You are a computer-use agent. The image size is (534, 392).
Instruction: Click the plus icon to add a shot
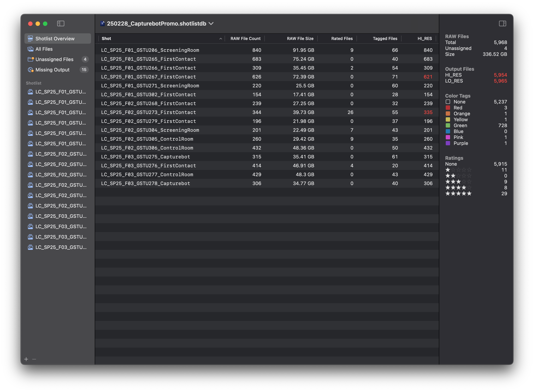point(26,359)
